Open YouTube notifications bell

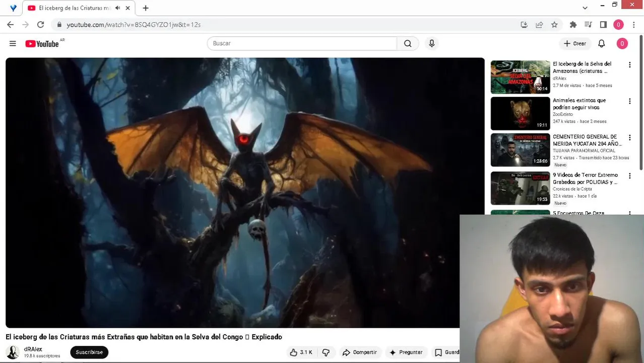coord(601,43)
